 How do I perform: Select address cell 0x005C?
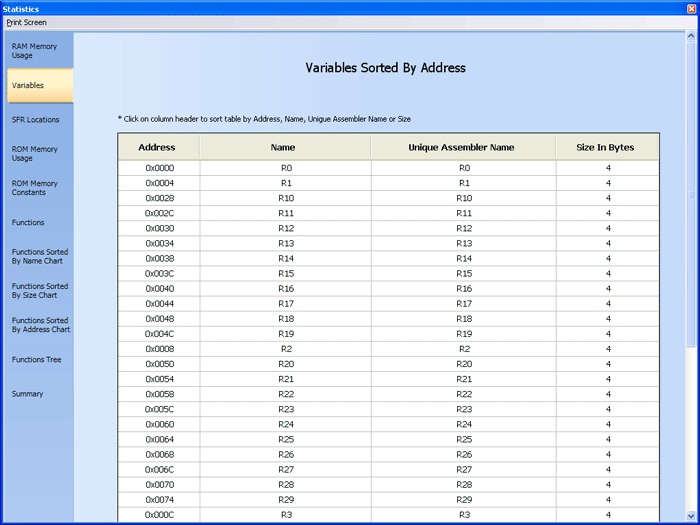[159, 409]
